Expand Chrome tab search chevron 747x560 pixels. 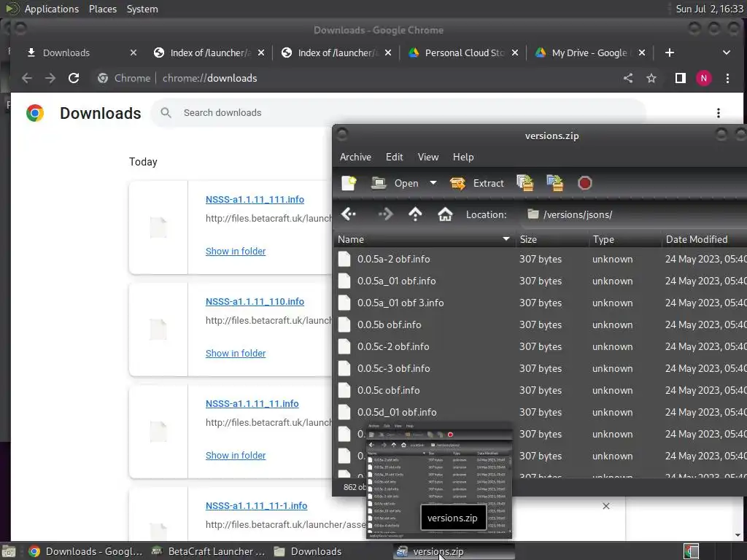coord(726,52)
